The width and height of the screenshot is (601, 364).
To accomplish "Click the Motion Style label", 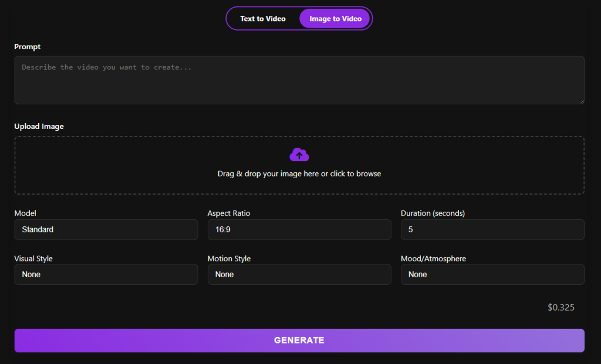I will coord(229,258).
